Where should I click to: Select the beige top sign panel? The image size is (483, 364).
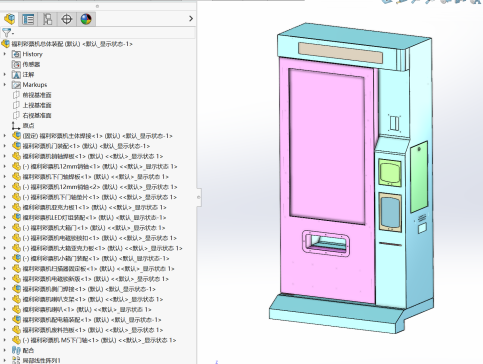(341, 53)
